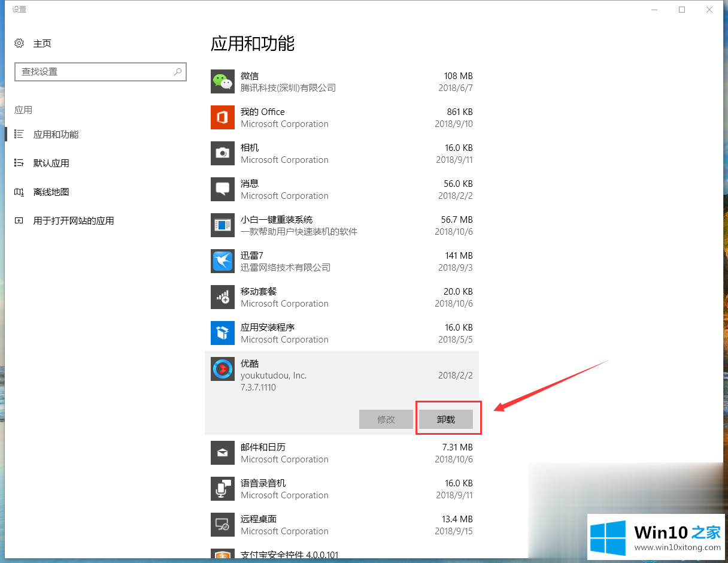Click the youkutudou, Inc. publisher text

point(274,376)
